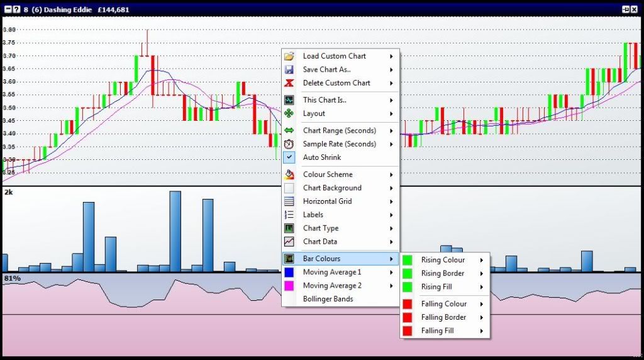The height and width of the screenshot is (360, 644).
Task: Click the Colour Scheme paint bucket icon
Action: (x=289, y=174)
